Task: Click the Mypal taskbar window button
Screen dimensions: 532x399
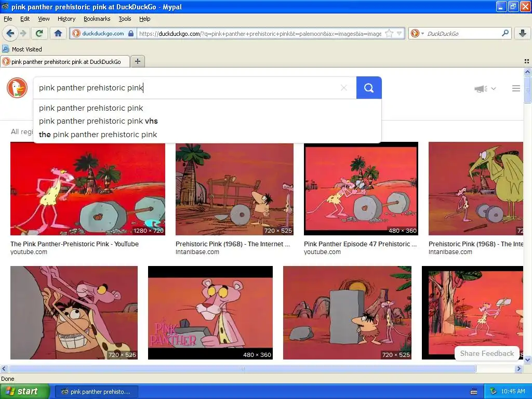Action: click(96, 392)
